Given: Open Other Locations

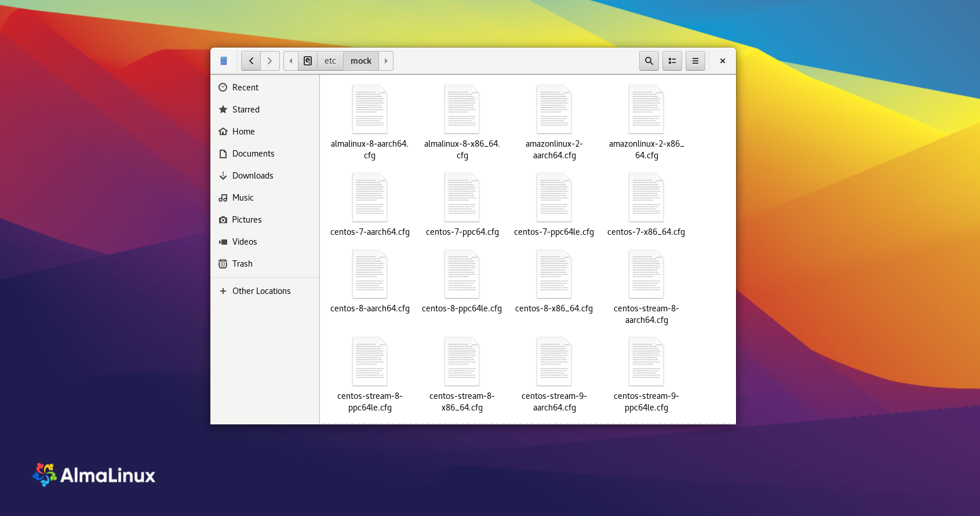Looking at the screenshot, I should coord(261,291).
